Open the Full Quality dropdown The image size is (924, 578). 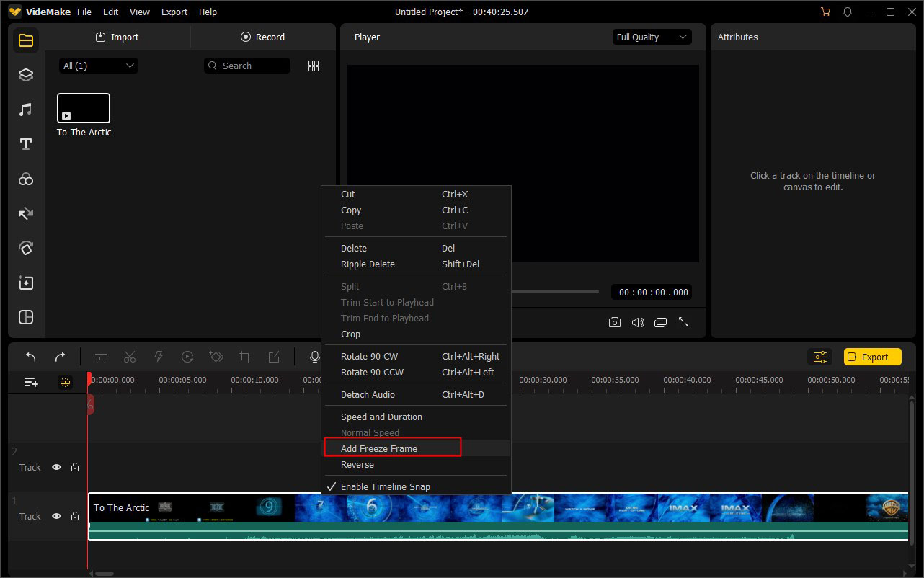651,37
